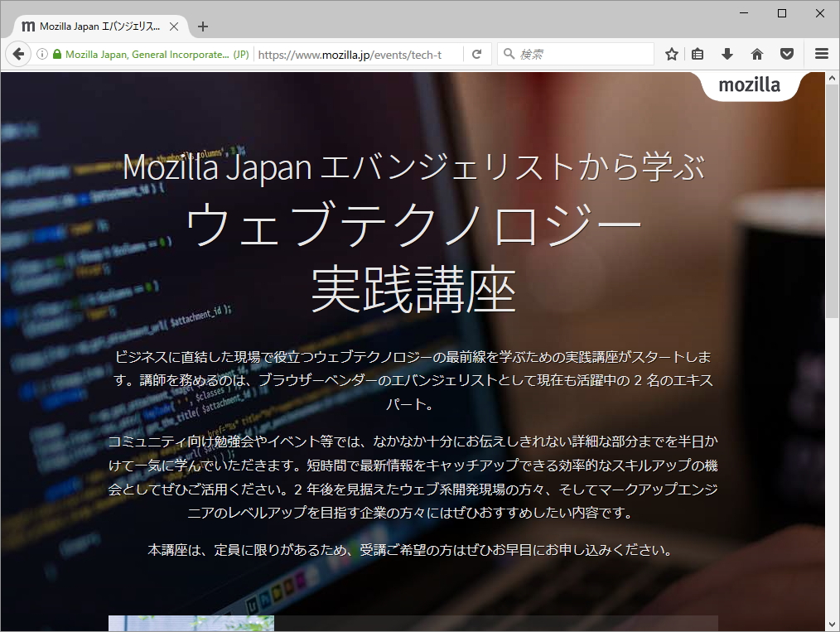
Task: Open a new browser tab
Action: click(202, 26)
